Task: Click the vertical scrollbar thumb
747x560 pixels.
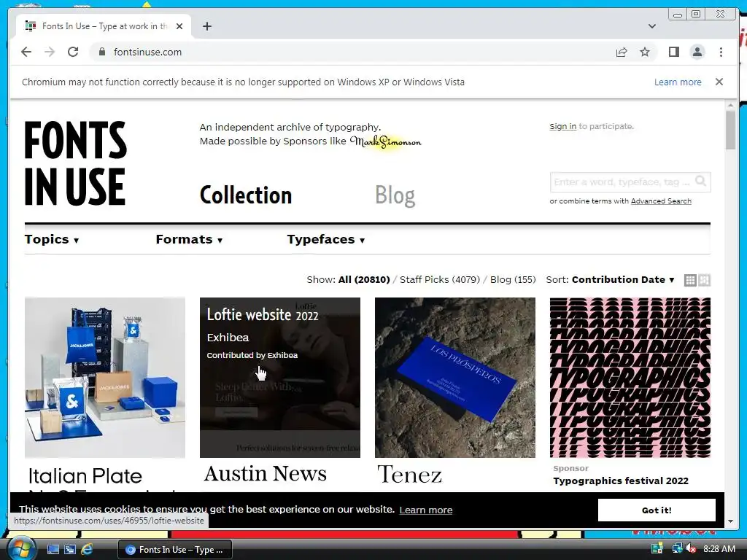Action: pos(730,130)
